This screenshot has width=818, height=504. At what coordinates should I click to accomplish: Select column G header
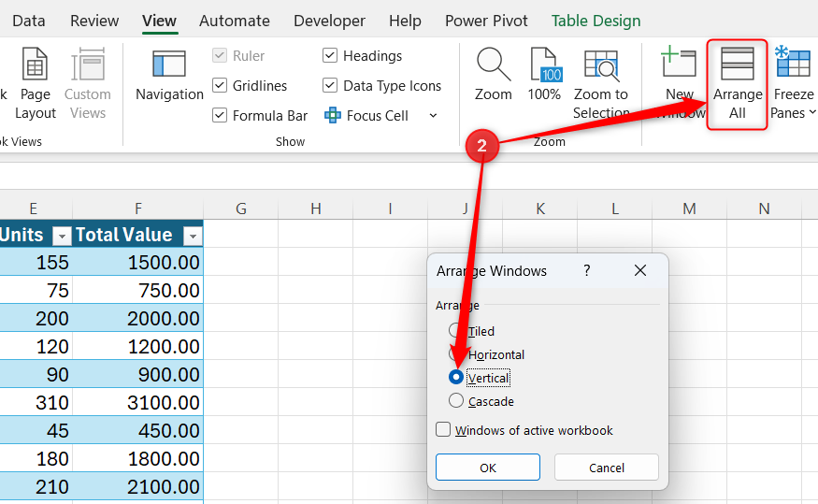[240, 209]
